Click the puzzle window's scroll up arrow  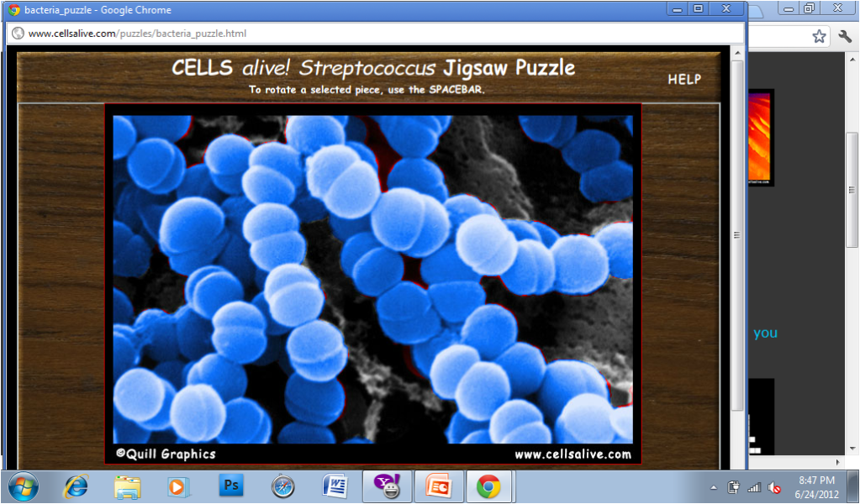[737, 54]
